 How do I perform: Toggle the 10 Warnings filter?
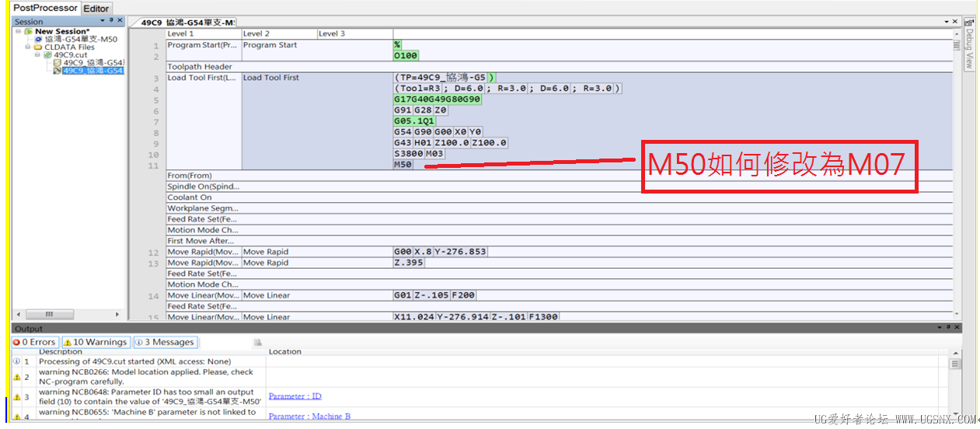click(95, 342)
